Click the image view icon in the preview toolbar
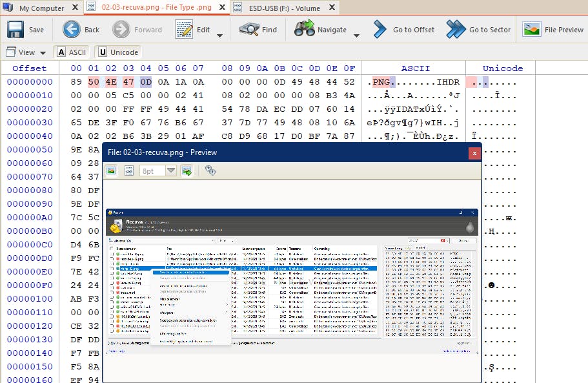Viewport: 588px width, 383px height. pyautogui.click(x=111, y=171)
